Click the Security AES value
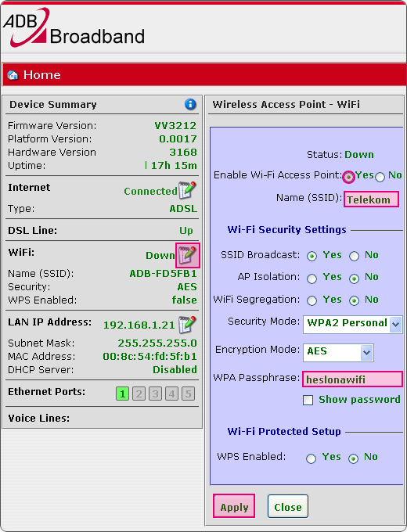The height and width of the screenshot is (532, 407). tap(187, 287)
